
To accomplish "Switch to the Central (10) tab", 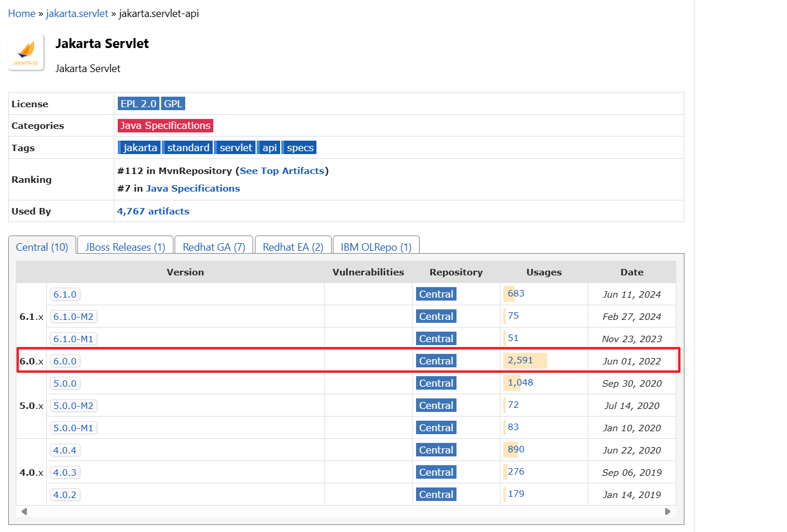I will tap(42, 247).
